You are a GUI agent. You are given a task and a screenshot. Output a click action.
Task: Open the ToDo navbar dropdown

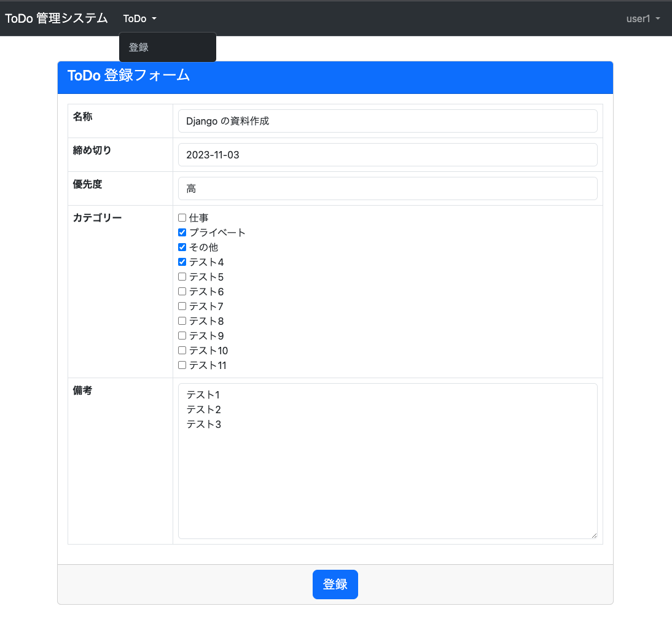tap(139, 18)
